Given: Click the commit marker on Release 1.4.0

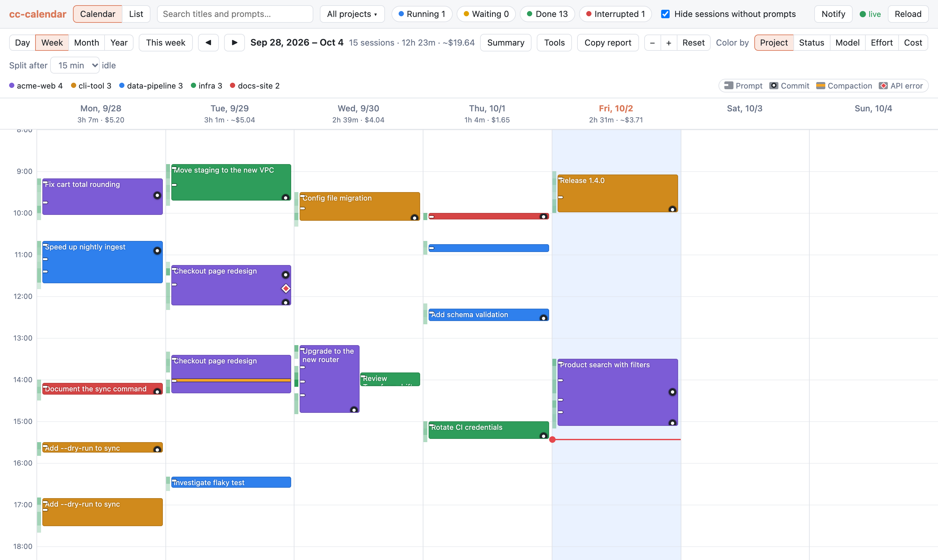Looking at the screenshot, I should click(x=672, y=209).
